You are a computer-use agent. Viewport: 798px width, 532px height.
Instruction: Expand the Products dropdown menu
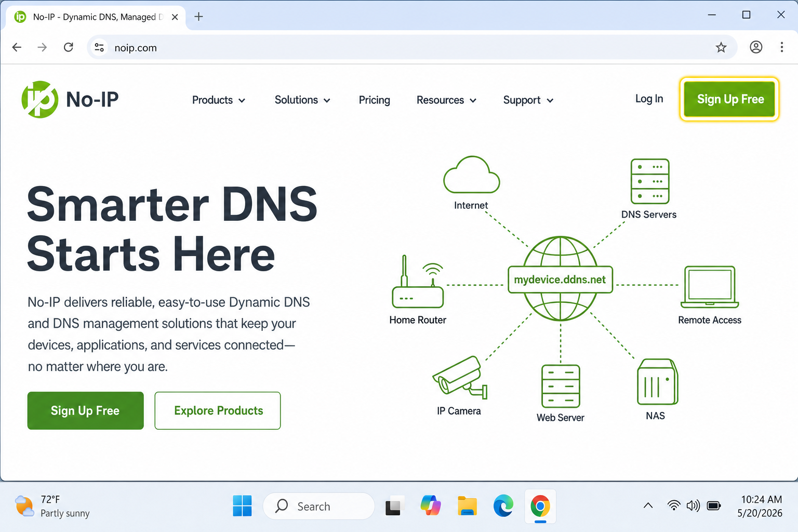click(219, 100)
